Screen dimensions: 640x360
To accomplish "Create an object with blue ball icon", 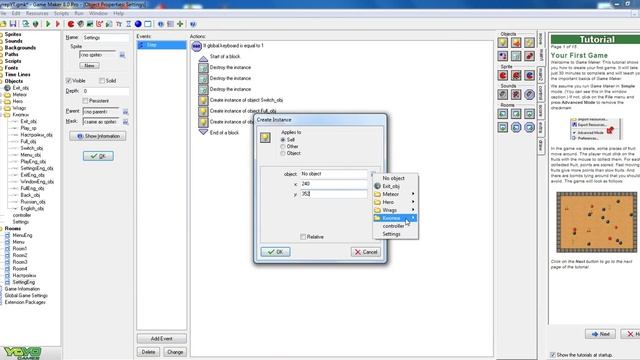I will (138, 24).
